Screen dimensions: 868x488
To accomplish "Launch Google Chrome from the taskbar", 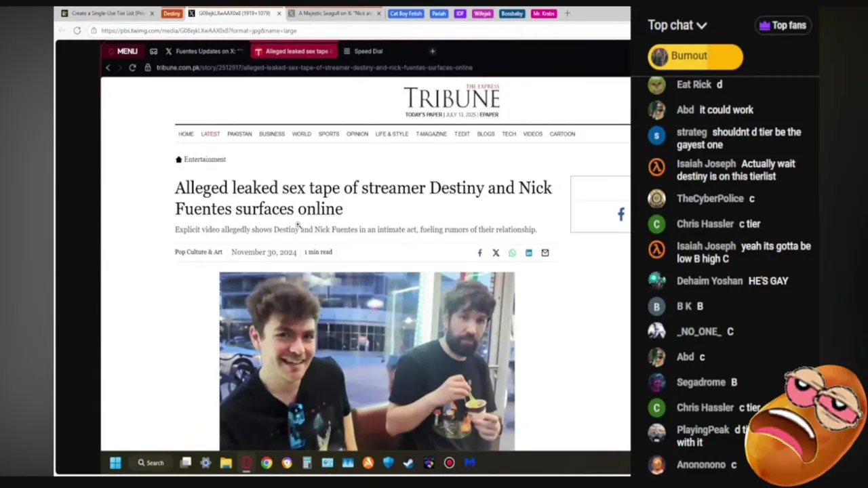I will click(x=267, y=463).
